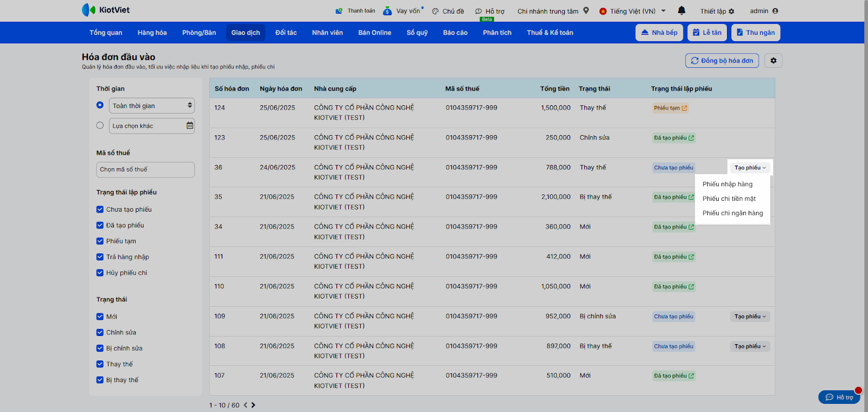Uncheck the Bị thay thế status filter
The height and width of the screenshot is (412, 868).
100,380
